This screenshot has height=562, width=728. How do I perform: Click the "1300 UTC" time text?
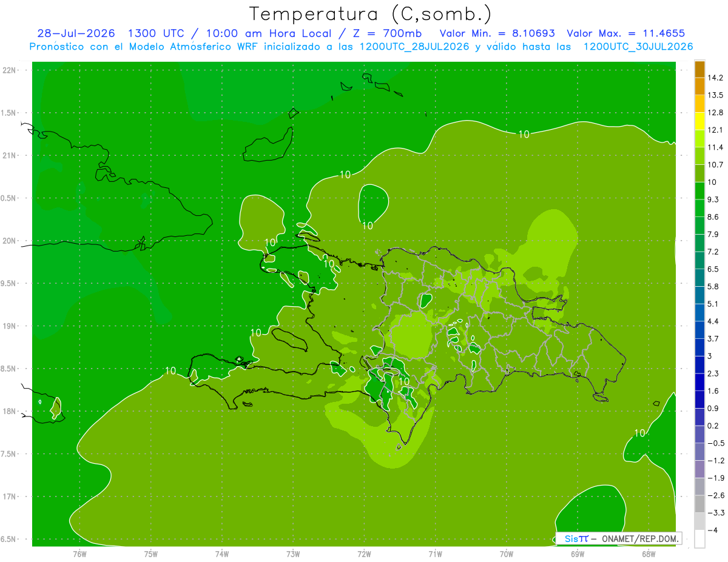point(157,33)
